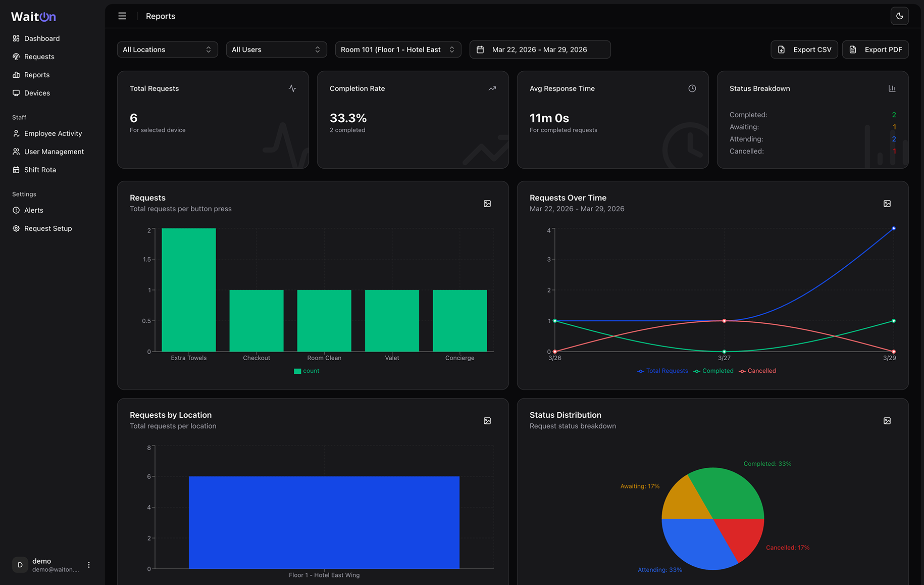The image size is (924, 585).
Task: Download Status Distribution chart image
Action: point(887,421)
